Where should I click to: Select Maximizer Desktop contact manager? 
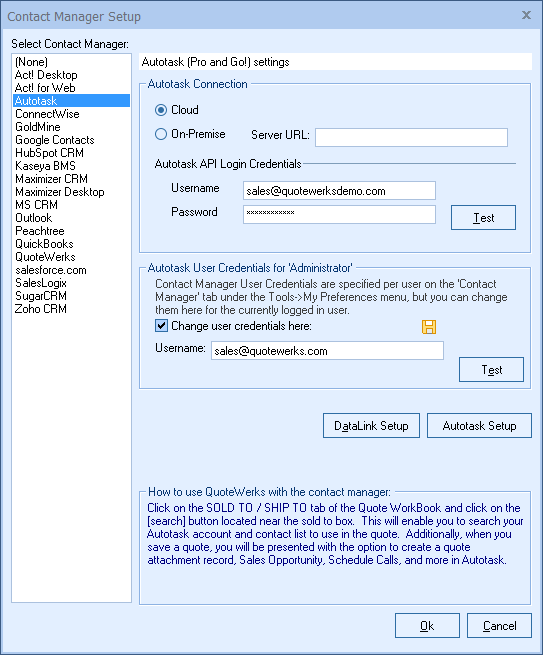71,192
